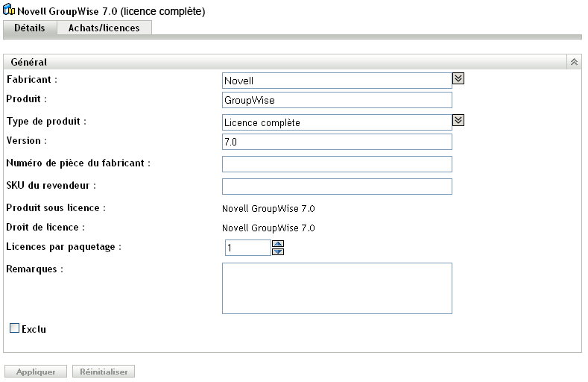Click the Licence complète combo box
This screenshot has width=588, height=382.
tap(337, 122)
